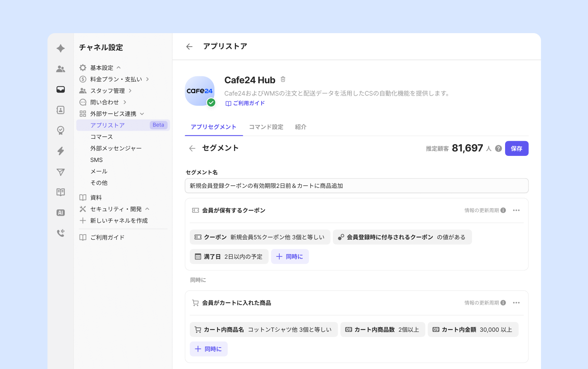Click 情報の更新周期 text in cart card

[x=481, y=303]
